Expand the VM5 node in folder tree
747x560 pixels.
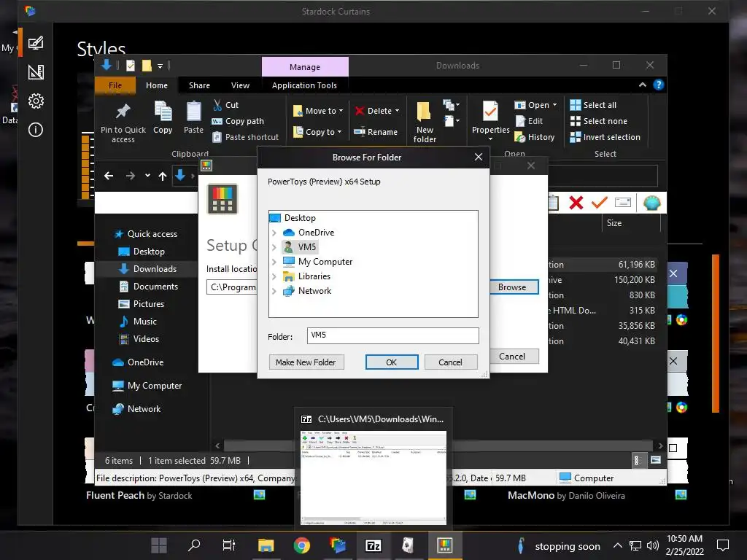274,247
